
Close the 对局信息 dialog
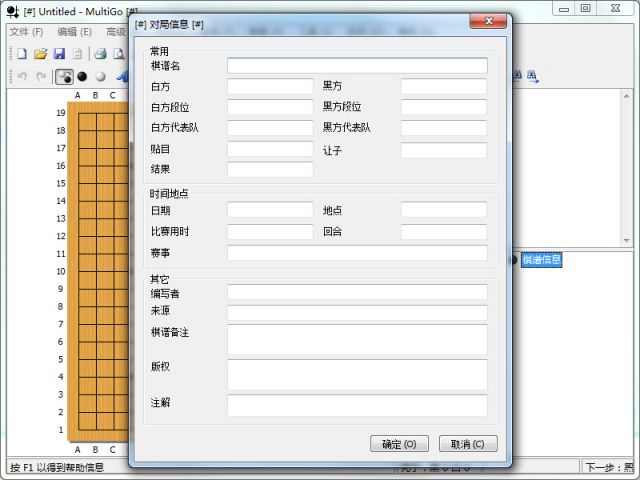(487, 21)
